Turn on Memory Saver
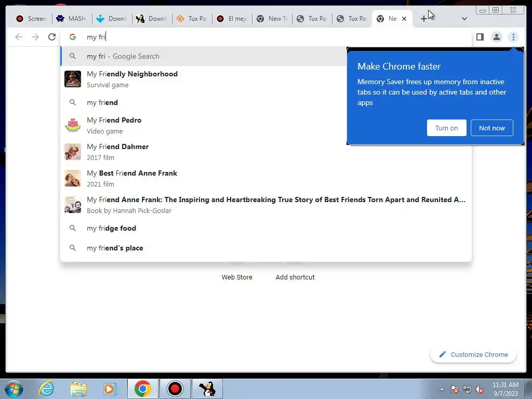Screen dimensions: 532x399 (x=446, y=128)
